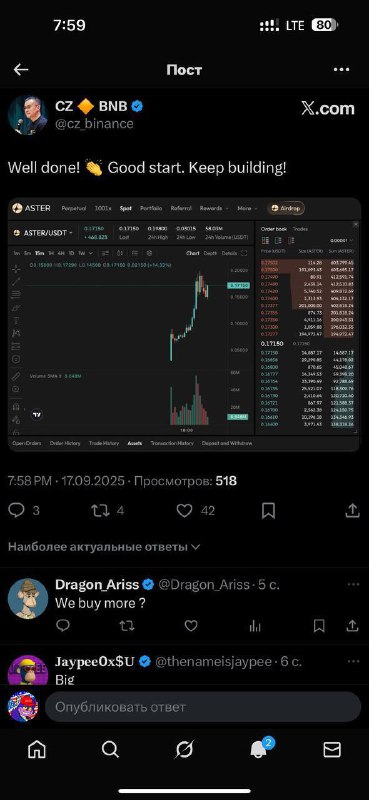Screen dimensions: 369x800
Task: Open notifications bell with 2 badge
Action: click(x=259, y=748)
